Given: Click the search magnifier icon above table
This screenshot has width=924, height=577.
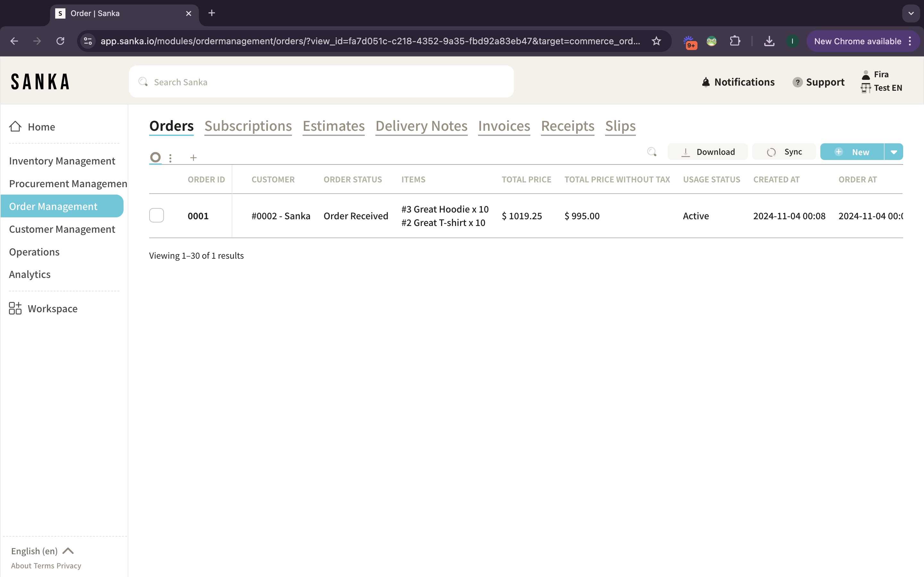Looking at the screenshot, I should (x=651, y=152).
